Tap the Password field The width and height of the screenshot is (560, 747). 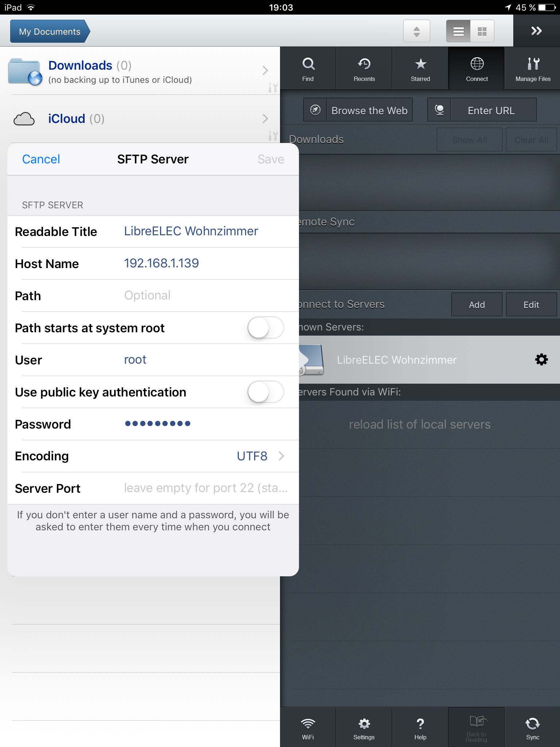pos(153,424)
